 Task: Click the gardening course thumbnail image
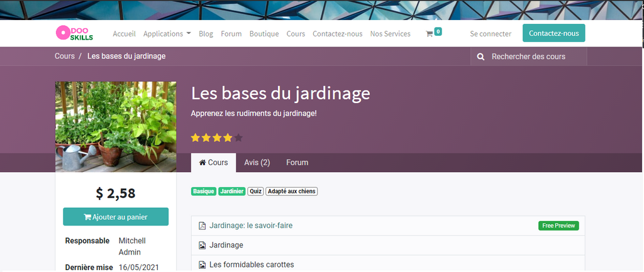click(x=116, y=126)
